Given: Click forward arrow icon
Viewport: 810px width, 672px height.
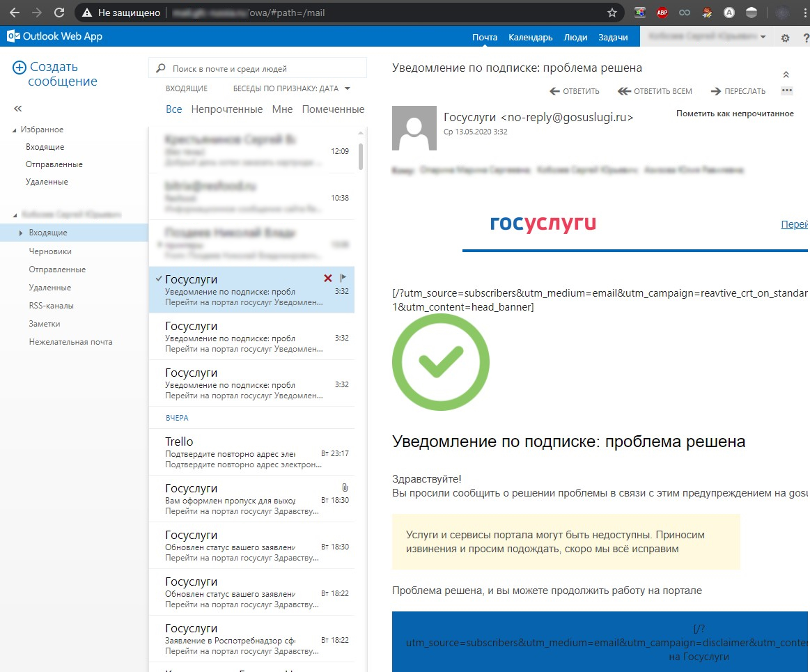Looking at the screenshot, I should (x=716, y=91).
